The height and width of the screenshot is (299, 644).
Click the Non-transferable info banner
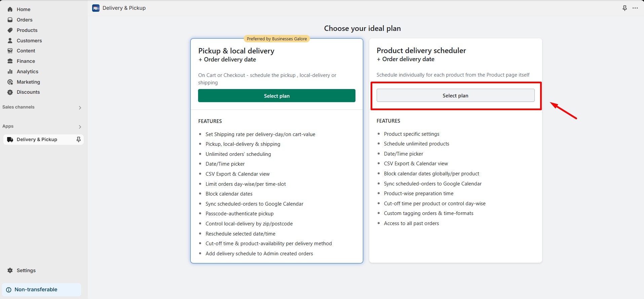pyautogui.click(x=41, y=290)
